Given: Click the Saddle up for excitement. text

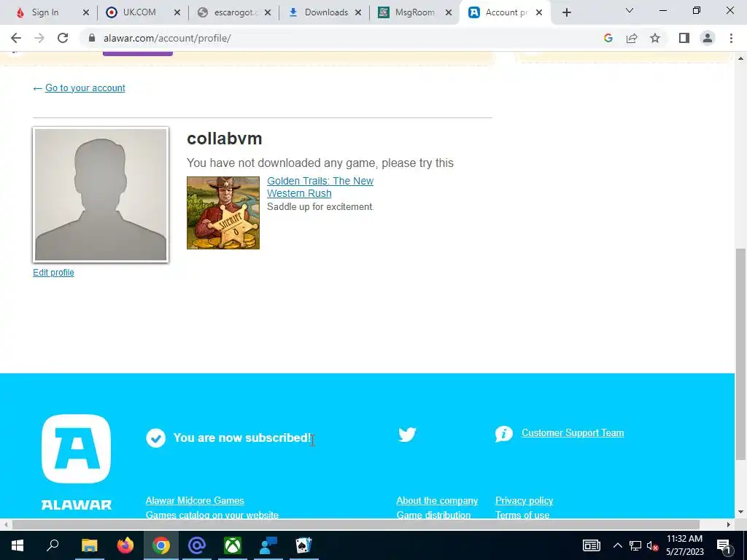Looking at the screenshot, I should tap(321, 206).
